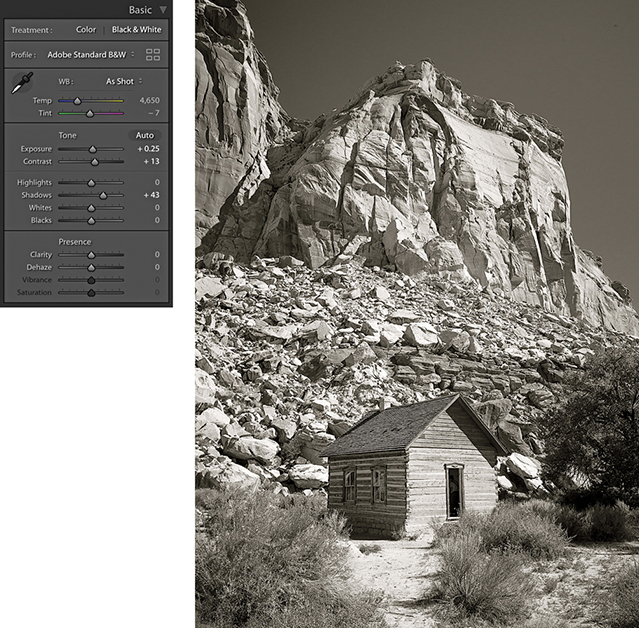
Task: Click the Exposure label
Action: click(36, 149)
